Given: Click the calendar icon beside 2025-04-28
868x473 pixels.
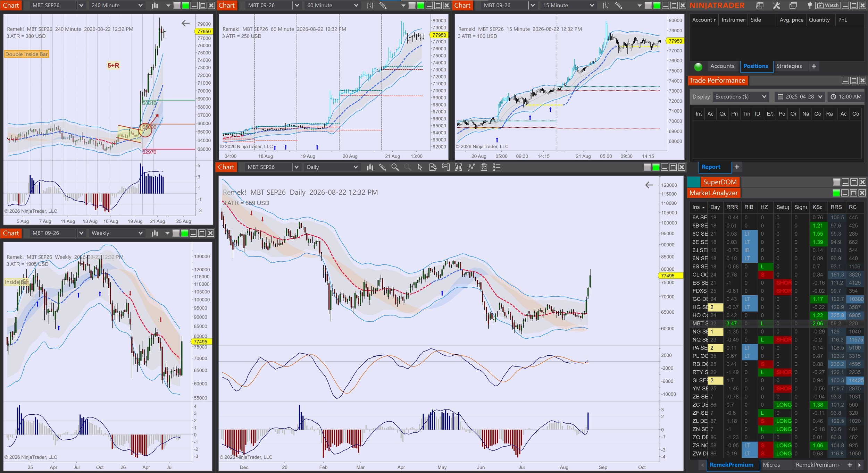Looking at the screenshot, I should point(780,97).
